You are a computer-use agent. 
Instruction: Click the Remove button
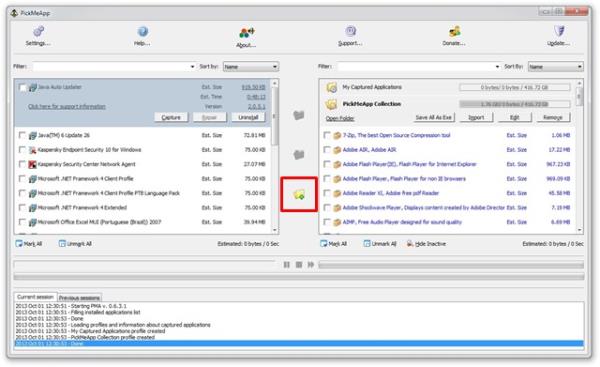553,117
